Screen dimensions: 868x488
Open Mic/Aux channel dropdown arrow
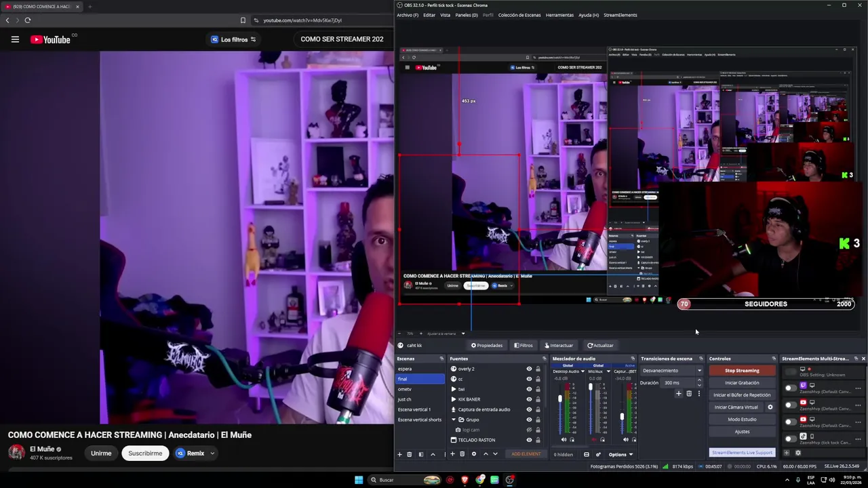pyautogui.click(x=608, y=371)
